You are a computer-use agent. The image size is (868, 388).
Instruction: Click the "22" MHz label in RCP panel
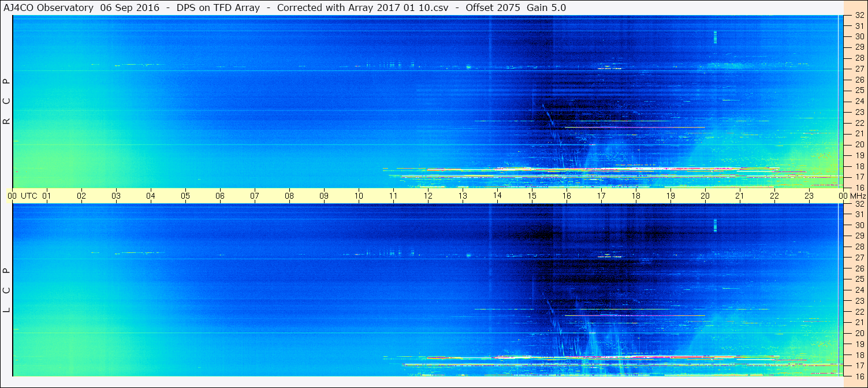click(x=859, y=123)
